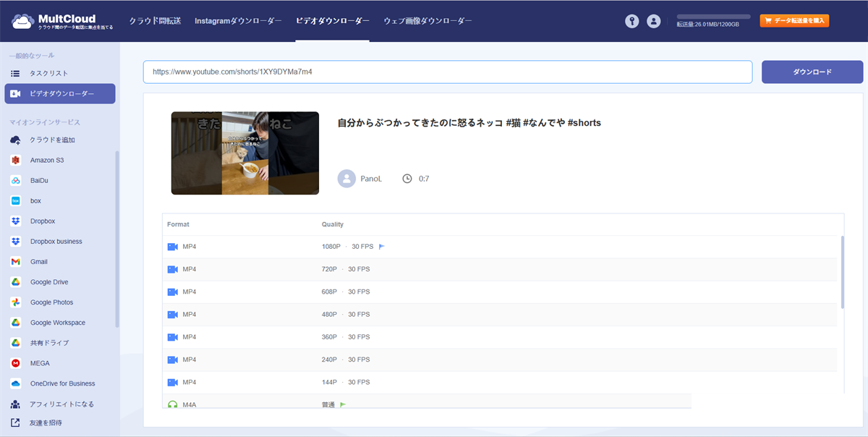868x437 pixels.
Task: Click the Gmail icon in sidebar
Action: (x=16, y=261)
